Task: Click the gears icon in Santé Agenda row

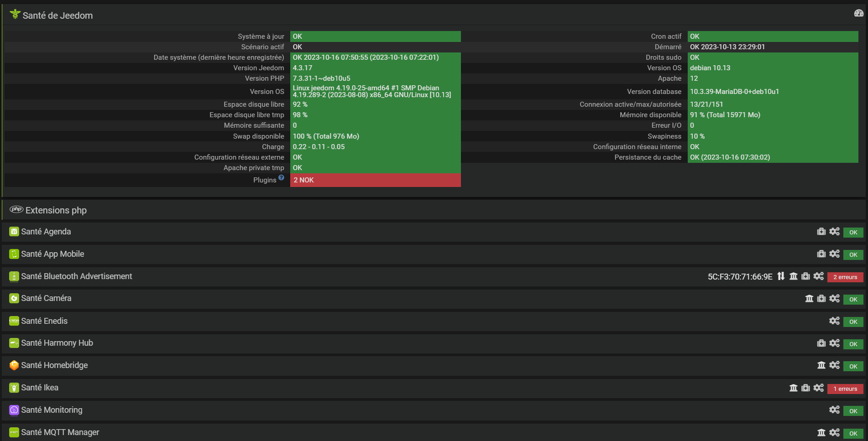Action: coord(834,232)
